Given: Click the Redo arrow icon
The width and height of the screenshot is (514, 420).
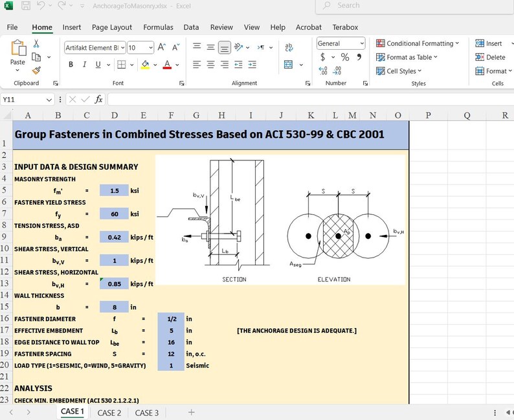Looking at the screenshot, I should [x=62, y=5].
